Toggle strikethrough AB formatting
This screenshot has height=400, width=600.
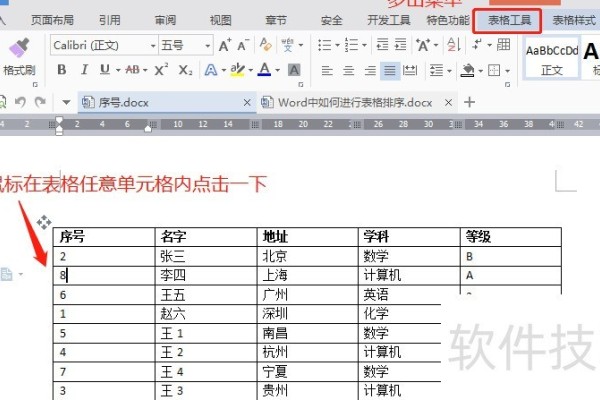coord(132,70)
